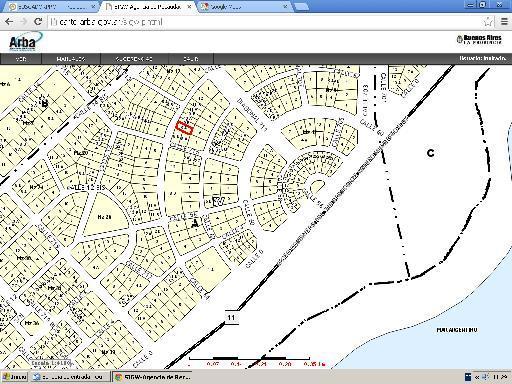This screenshot has height=384, width=512.
Task: Click the MAR ARGENTINO label
Action: click(x=457, y=330)
